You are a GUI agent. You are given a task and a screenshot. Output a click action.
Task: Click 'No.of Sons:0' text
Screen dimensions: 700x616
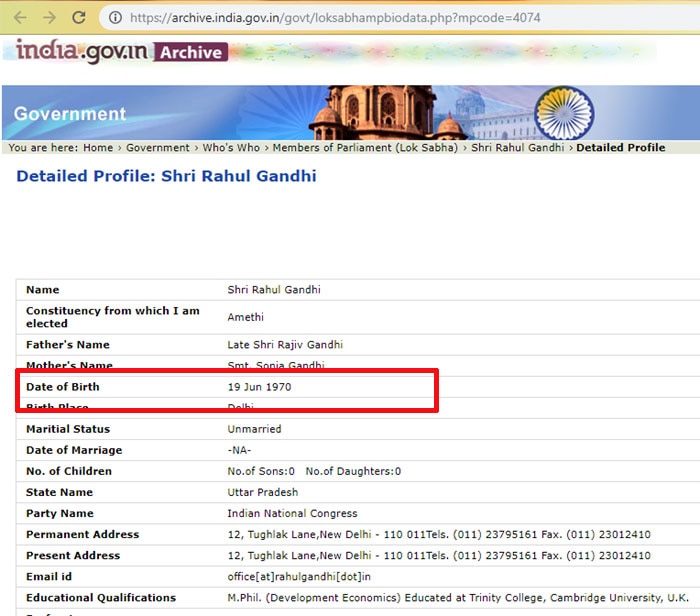coord(261,471)
